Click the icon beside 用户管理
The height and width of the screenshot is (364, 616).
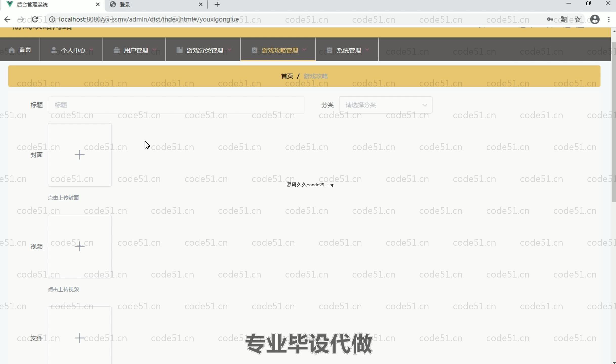(116, 50)
